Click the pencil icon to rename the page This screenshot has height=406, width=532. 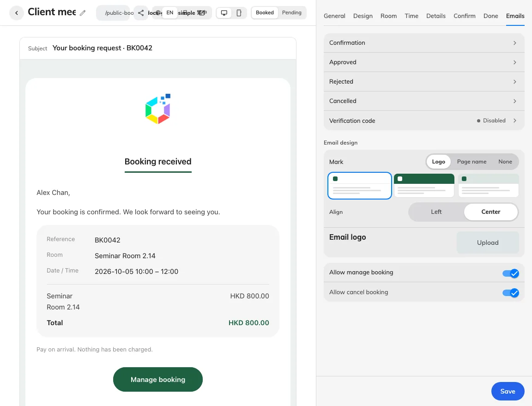pyautogui.click(x=83, y=13)
